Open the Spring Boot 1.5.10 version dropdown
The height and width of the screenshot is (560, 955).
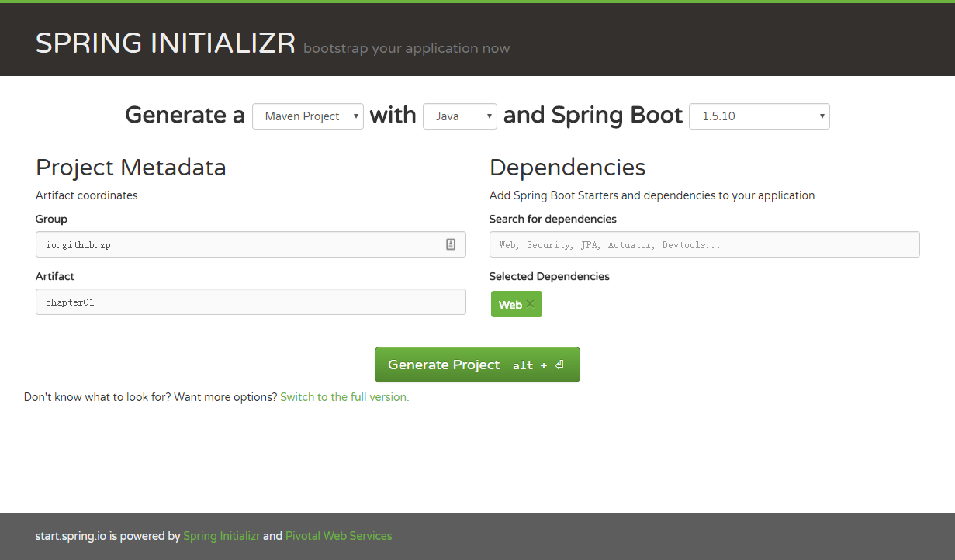click(x=760, y=116)
